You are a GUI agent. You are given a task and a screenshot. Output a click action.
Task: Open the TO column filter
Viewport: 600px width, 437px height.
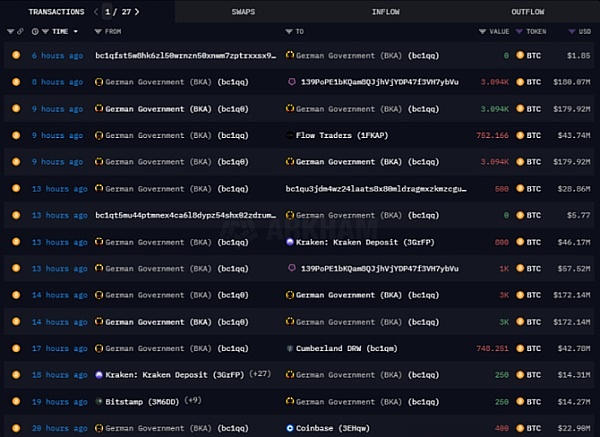[x=289, y=32]
